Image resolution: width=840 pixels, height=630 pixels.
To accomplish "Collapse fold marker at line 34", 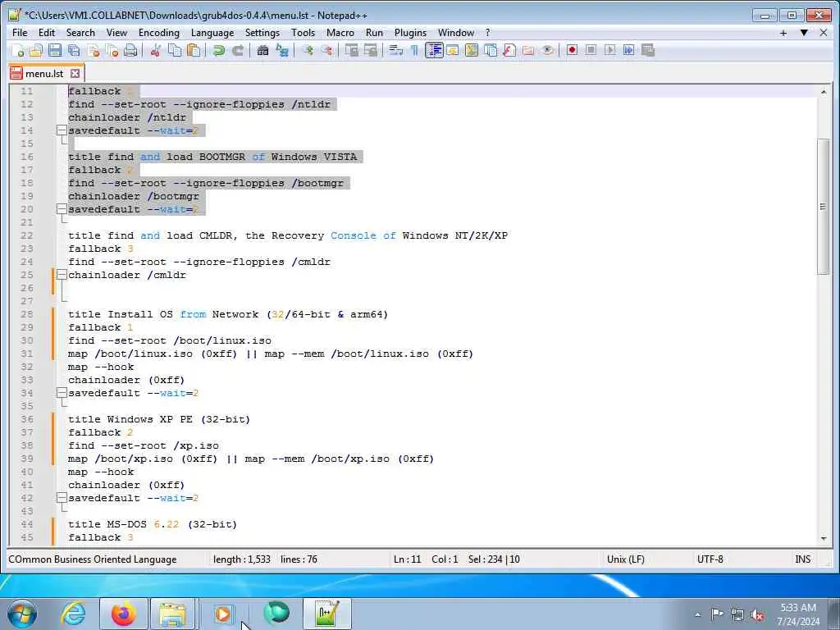I will [x=62, y=393].
